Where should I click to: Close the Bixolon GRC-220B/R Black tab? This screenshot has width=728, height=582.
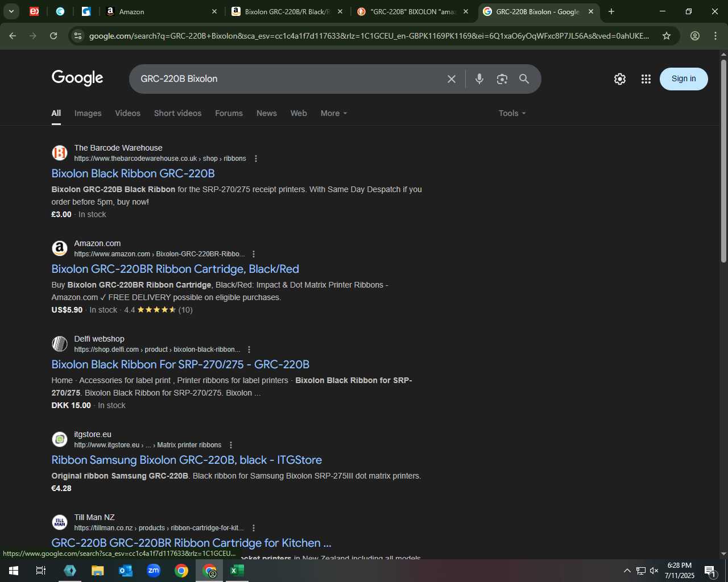(340, 11)
